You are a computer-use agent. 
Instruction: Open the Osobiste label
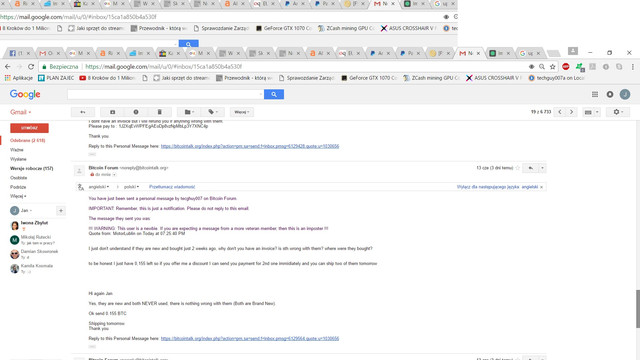click(19, 178)
